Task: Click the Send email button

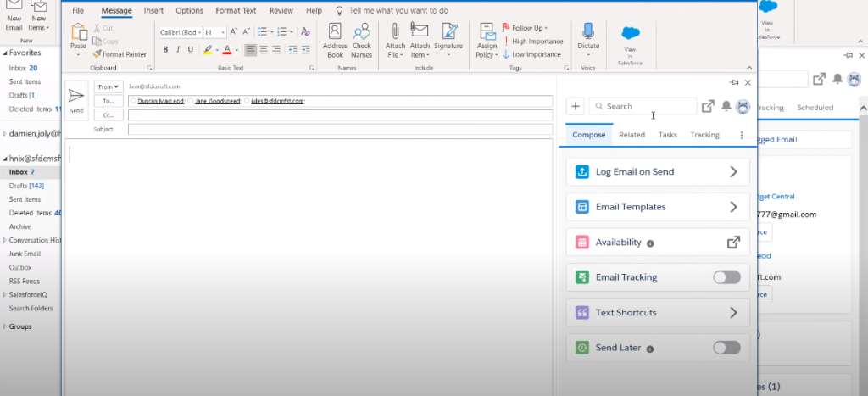Action: click(76, 98)
